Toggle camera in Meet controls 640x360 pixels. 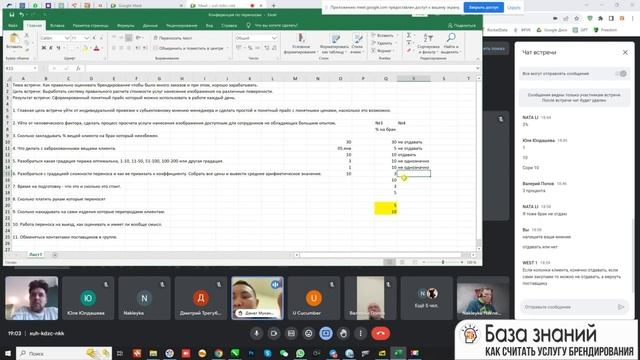pos(274,333)
